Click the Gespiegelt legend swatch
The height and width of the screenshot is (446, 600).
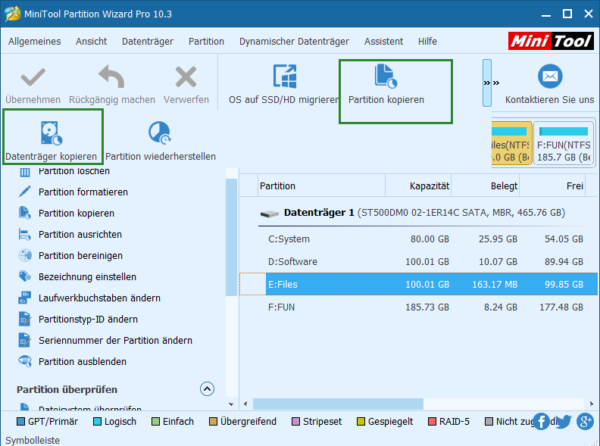[360, 422]
